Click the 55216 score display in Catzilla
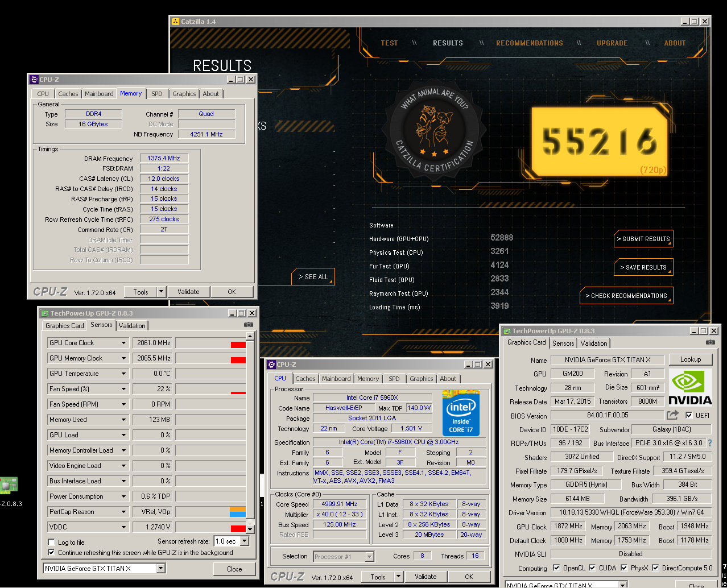 pyautogui.click(x=599, y=140)
